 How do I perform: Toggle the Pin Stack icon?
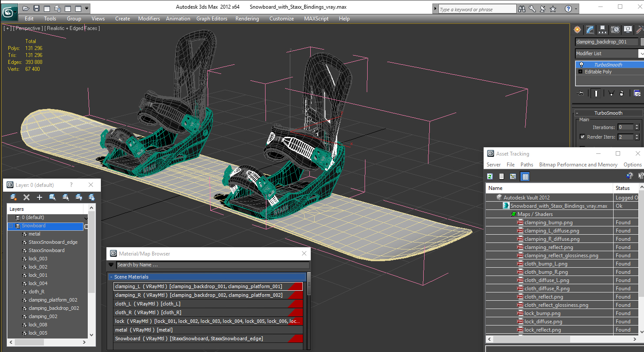[580, 93]
